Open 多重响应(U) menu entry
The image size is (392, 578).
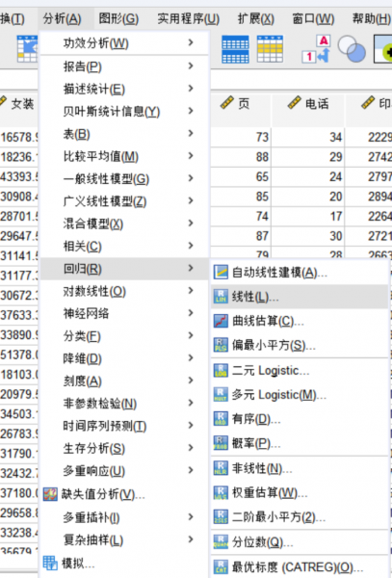point(124,471)
